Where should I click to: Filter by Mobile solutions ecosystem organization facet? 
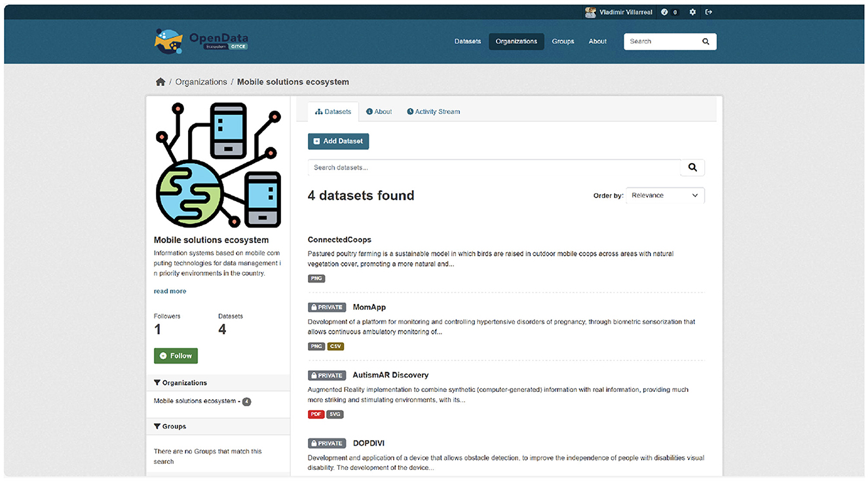(202, 401)
